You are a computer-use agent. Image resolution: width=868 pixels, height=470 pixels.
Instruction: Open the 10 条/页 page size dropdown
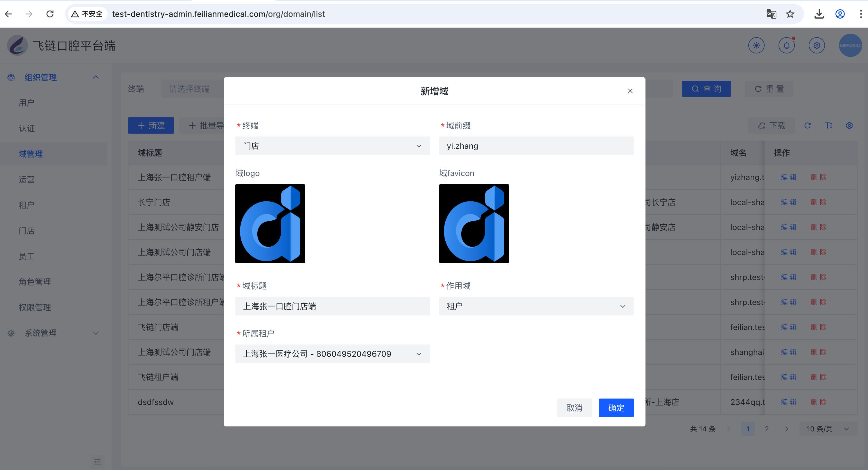pos(828,429)
